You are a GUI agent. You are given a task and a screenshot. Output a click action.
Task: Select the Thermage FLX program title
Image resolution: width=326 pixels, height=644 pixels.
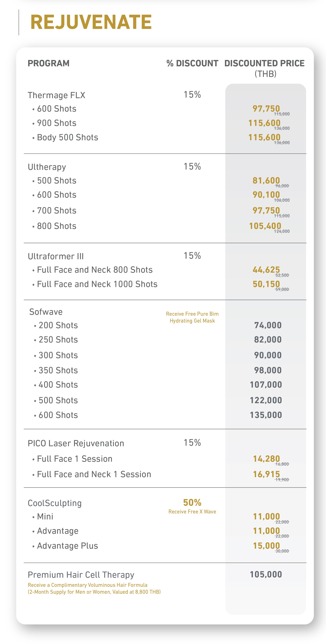click(56, 95)
